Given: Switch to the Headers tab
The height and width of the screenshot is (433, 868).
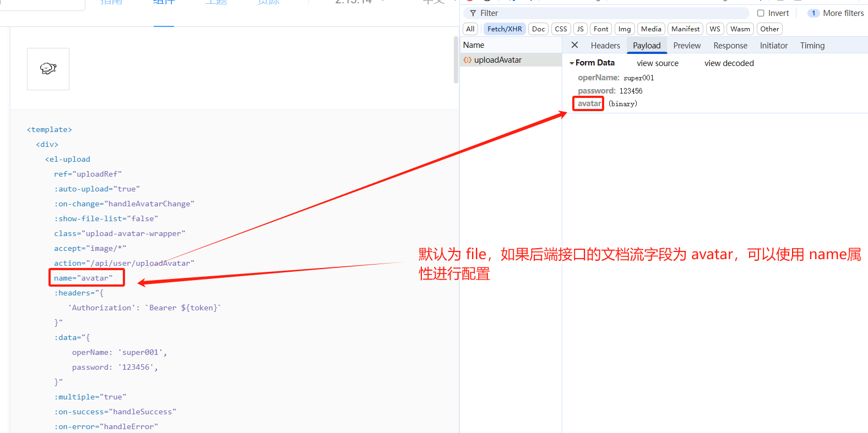Looking at the screenshot, I should click(605, 46).
